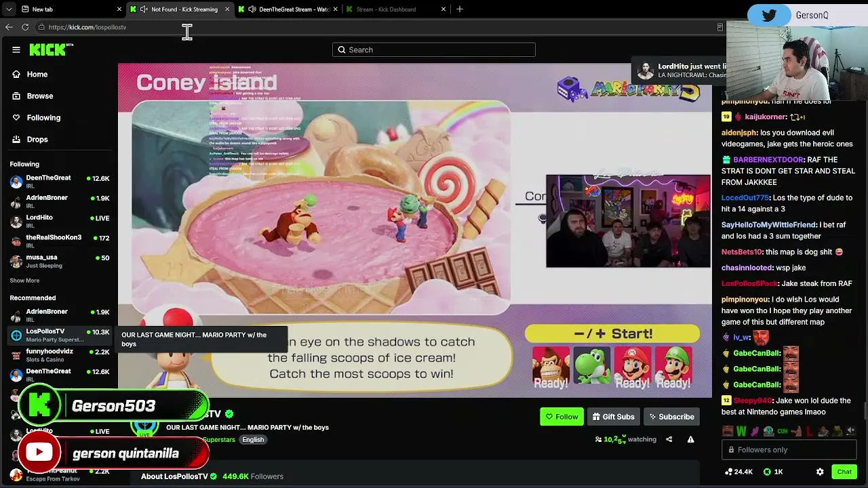Open the sidebar hamburger menu
Screen dimensions: 868x488
[16, 49]
